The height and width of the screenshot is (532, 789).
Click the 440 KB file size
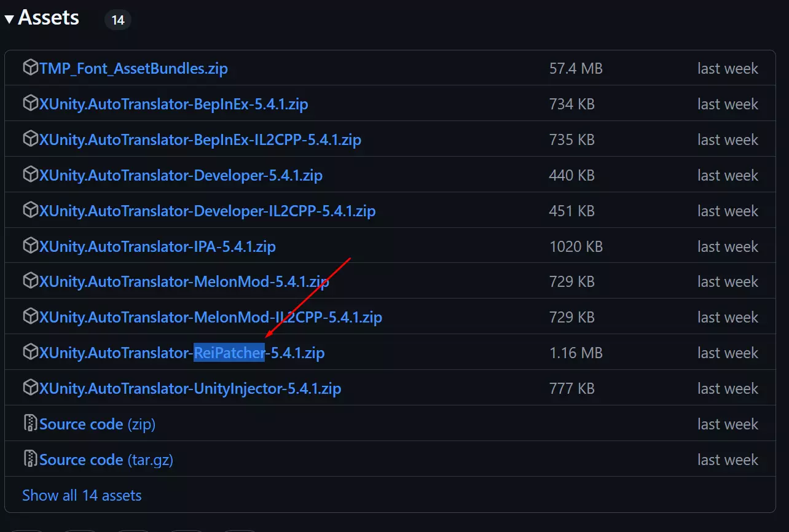tap(572, 175)
